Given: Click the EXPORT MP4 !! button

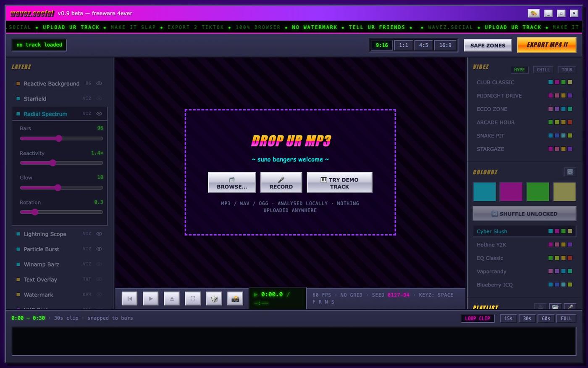Looking at the screenshot, I should click(x=547, y=45).
